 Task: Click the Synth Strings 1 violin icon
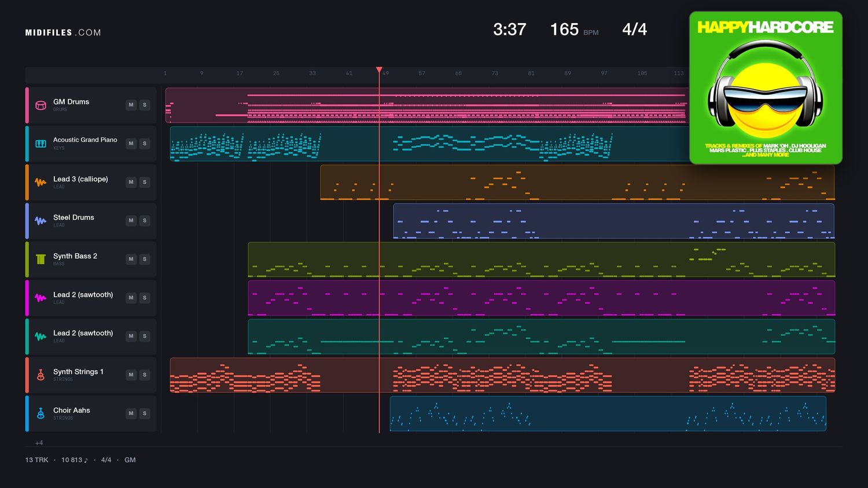click(41, 375)
